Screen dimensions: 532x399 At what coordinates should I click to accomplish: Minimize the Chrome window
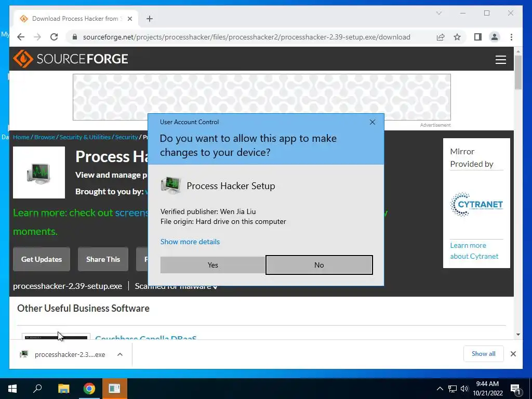463,13
